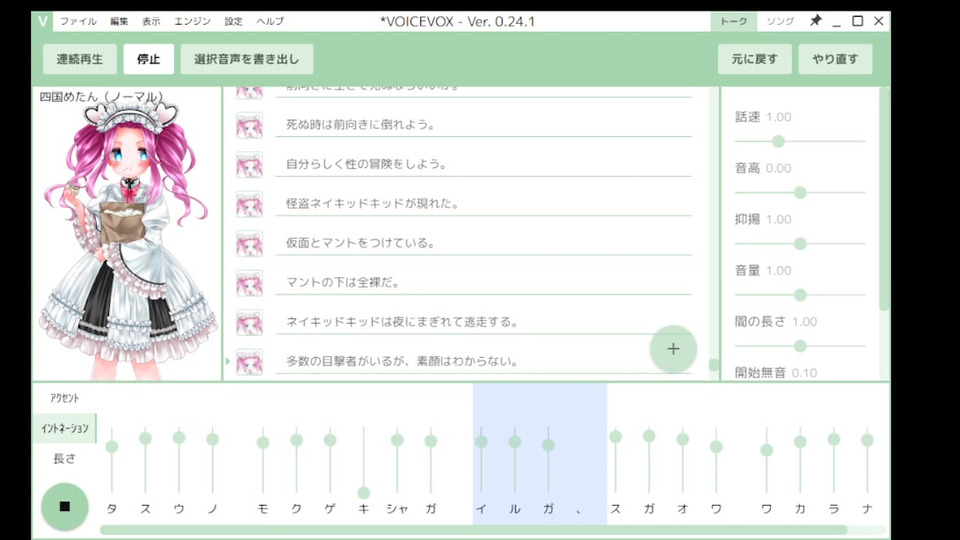Stop playback with the round stop button
The height and width of the screenshot is (540, 960).
pyautogui.click(x=65, y=506)
